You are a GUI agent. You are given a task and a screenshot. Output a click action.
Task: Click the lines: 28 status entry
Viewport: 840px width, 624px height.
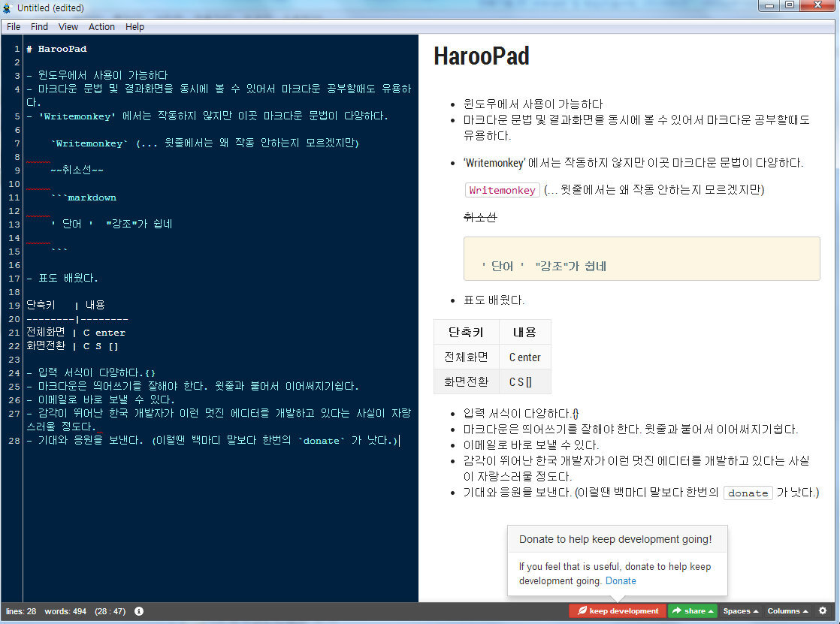[x=21, y=611]
